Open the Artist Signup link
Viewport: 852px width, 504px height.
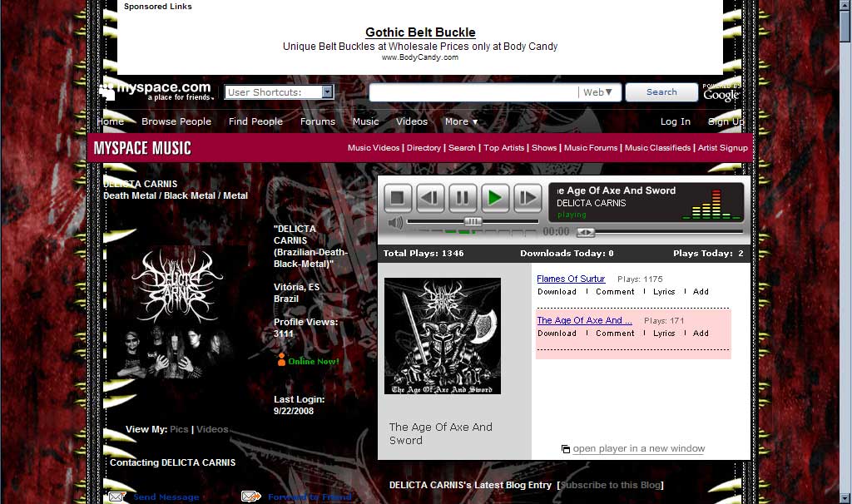(x=723, y=148)
